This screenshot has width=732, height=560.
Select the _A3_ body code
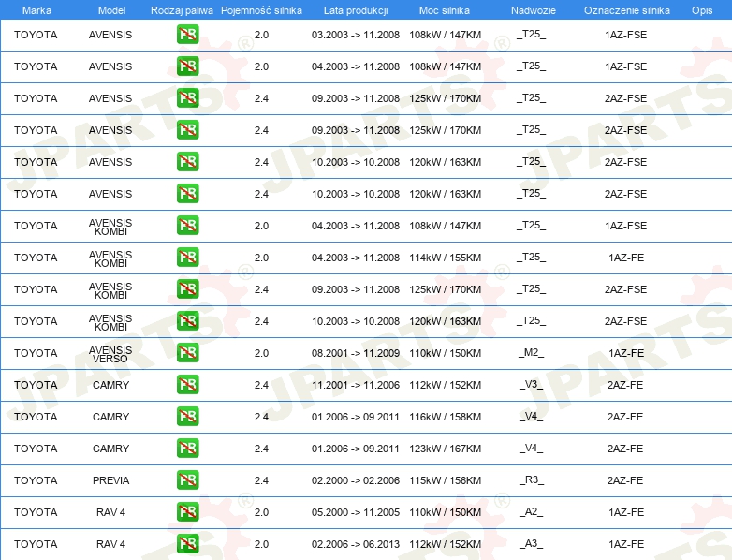[532, 544]
